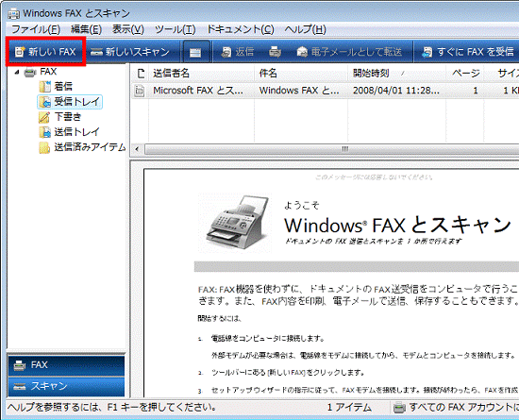Screen dimensions: 519x420
Task: Toggle the preview pane toolbar icon
Action: pyautogui.click(x=195, y=52)
